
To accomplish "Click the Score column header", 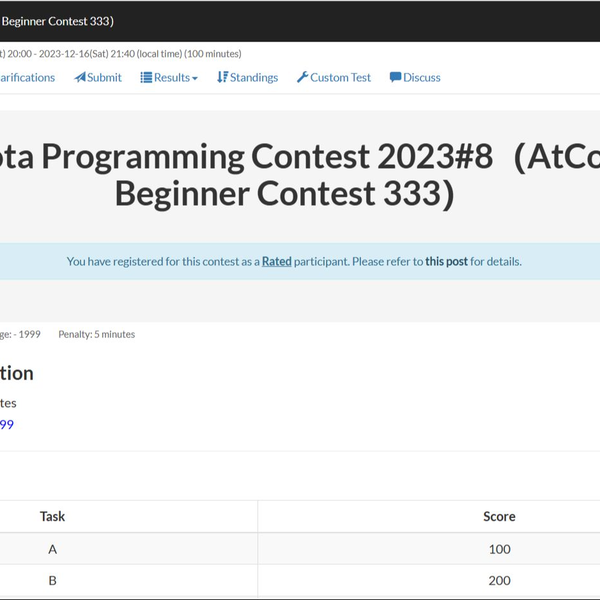I will [499, 516].
